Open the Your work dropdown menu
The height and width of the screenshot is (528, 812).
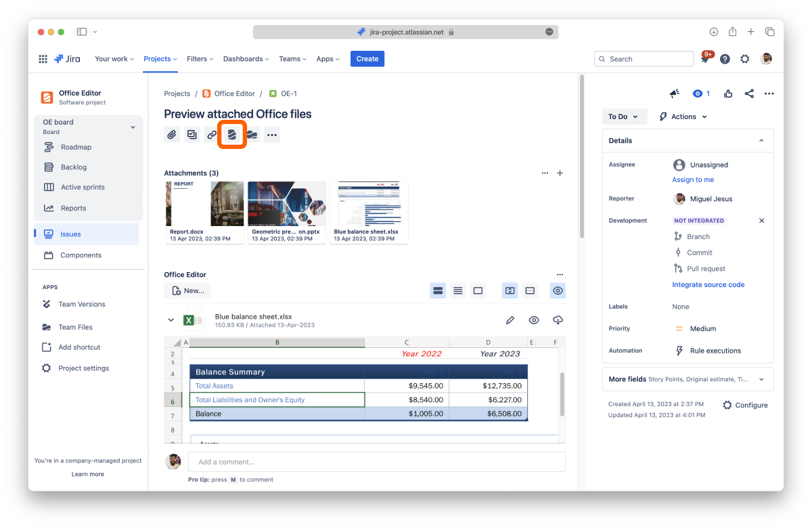point(114,59)
